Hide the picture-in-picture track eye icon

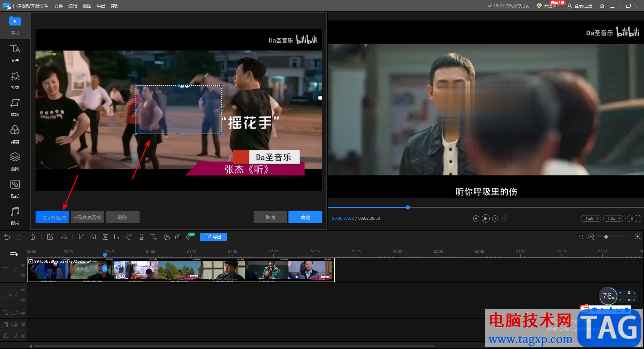point(23,290)
